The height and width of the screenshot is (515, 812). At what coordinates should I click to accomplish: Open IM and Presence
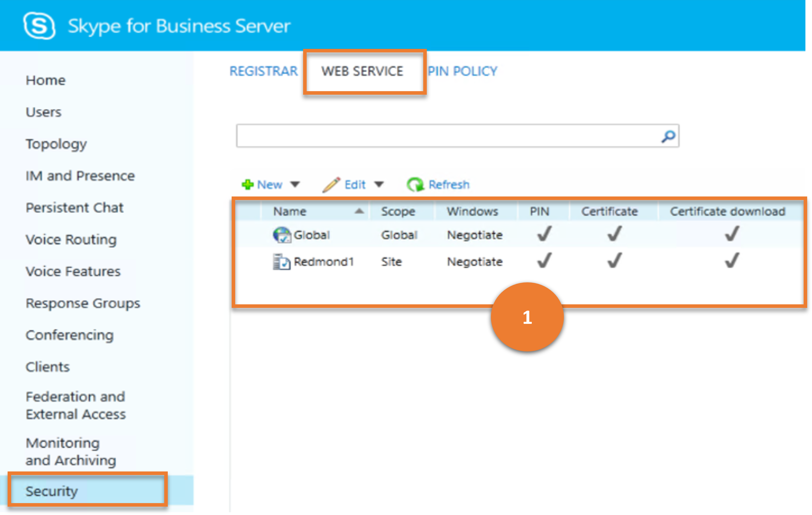pyautogui.click(x=80, y=176)
